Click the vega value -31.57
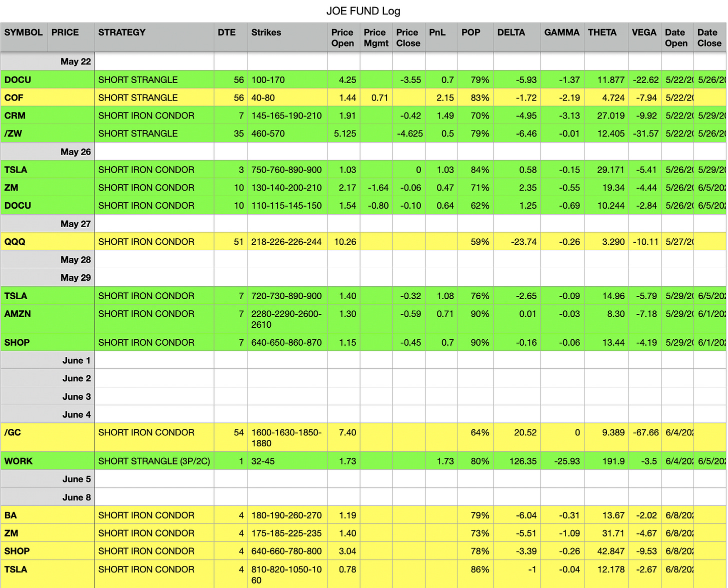The image size is (728, 588). [x=645, y=134]
